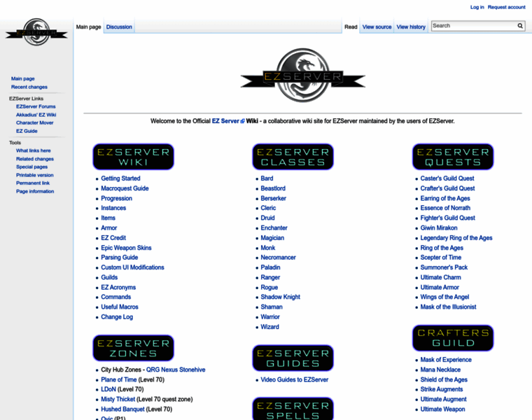This screenshot has width=532, height=420.
Task: Open the EZ Guide sidebar link
Action: [x=27, y=131]
